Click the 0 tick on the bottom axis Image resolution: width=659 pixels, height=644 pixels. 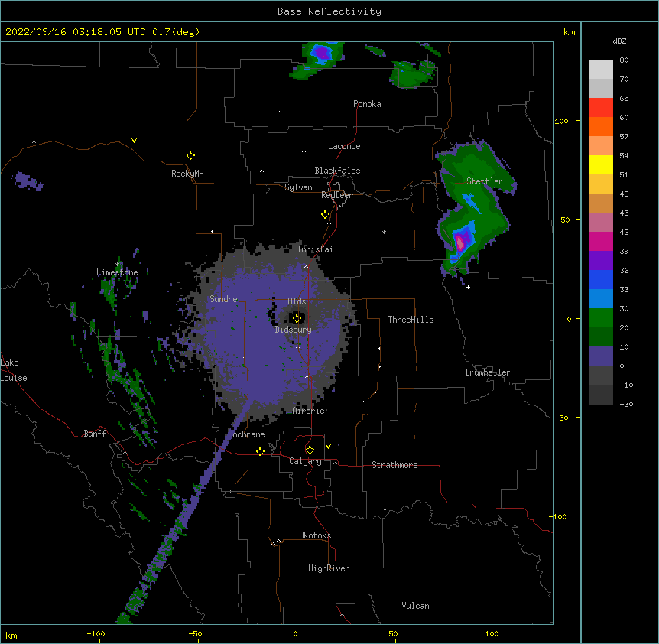295,633
